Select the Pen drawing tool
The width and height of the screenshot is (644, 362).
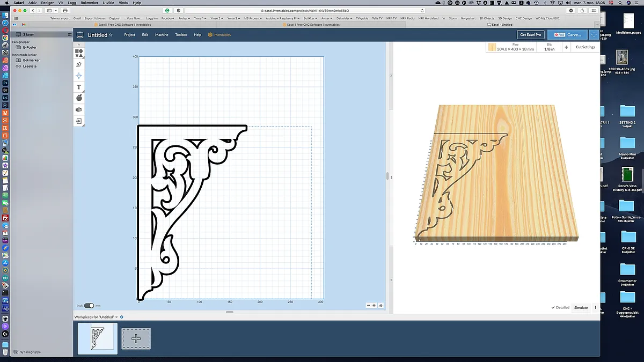79,64
